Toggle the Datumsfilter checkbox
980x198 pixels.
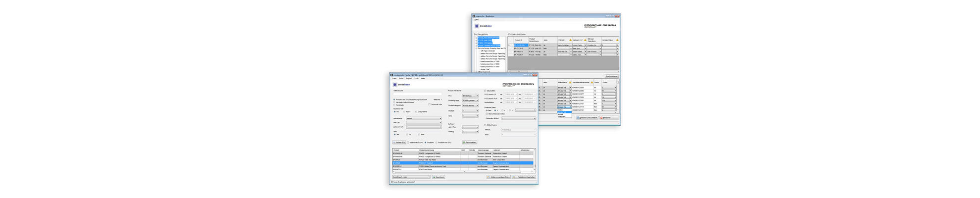[x=486, y=91]
